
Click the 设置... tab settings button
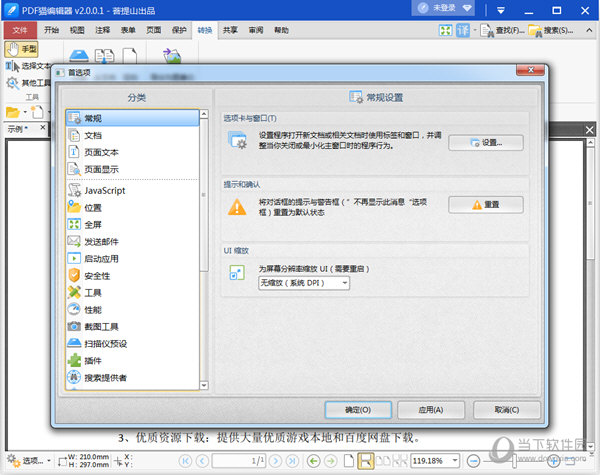coord(485,143)
